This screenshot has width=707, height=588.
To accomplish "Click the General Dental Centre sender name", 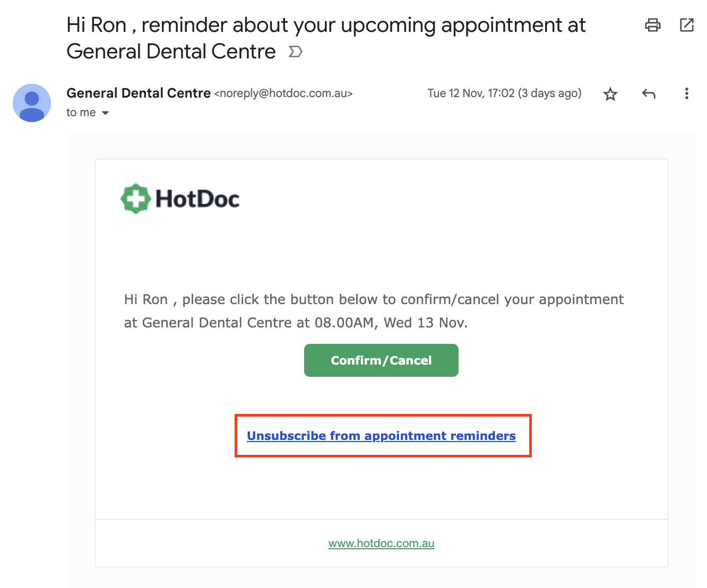I will point(139,93).
